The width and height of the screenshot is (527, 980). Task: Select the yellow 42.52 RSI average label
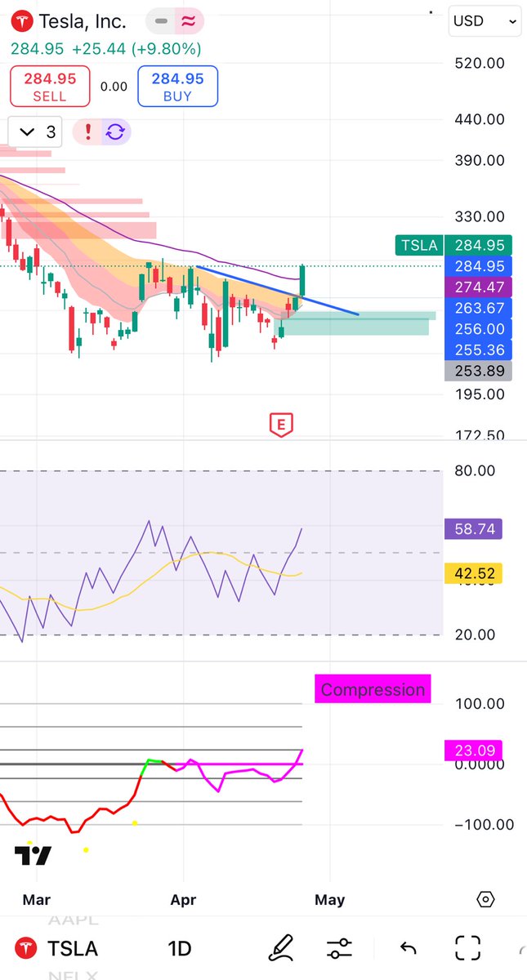tap(473, 573)
